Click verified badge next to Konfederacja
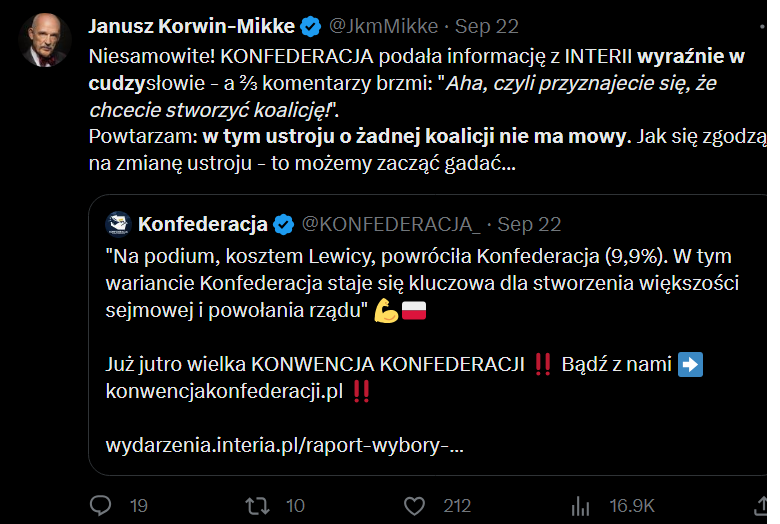This screenshot has width=780, height=524. (x=284, y=223)
